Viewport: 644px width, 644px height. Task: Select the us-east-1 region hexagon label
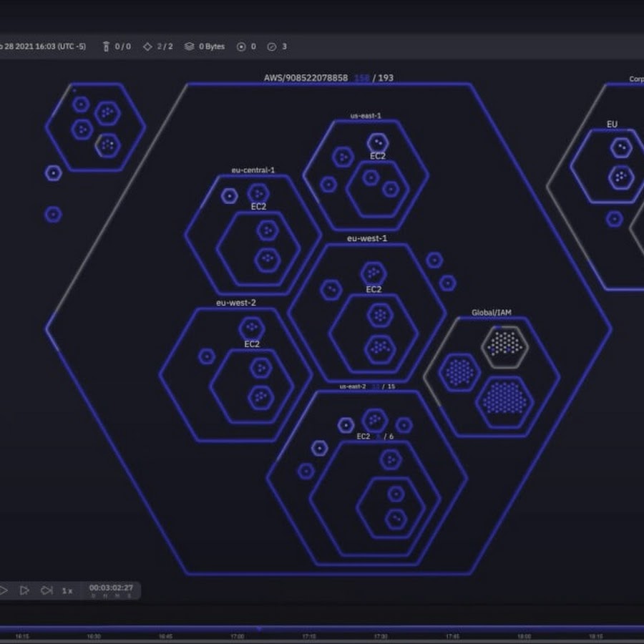(366, 115)
